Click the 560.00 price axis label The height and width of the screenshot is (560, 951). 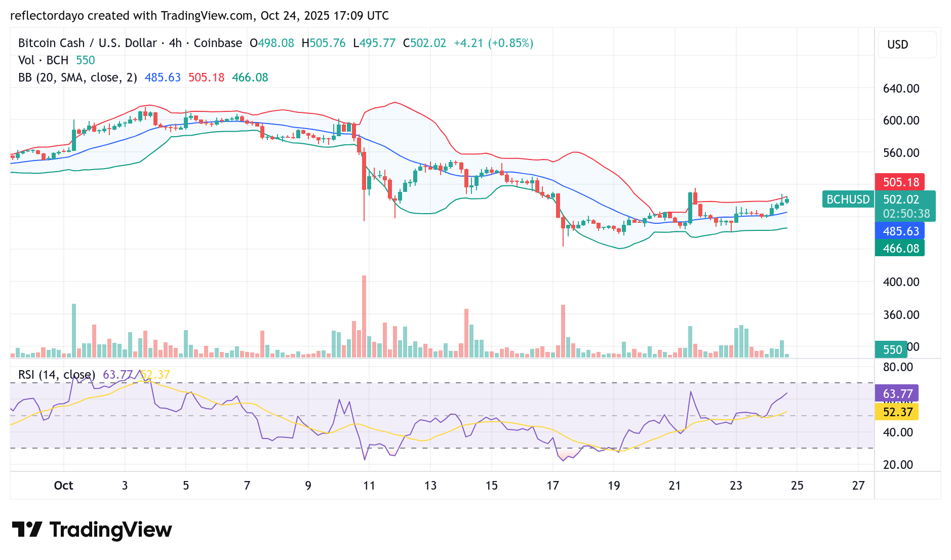tap(901, 153)
